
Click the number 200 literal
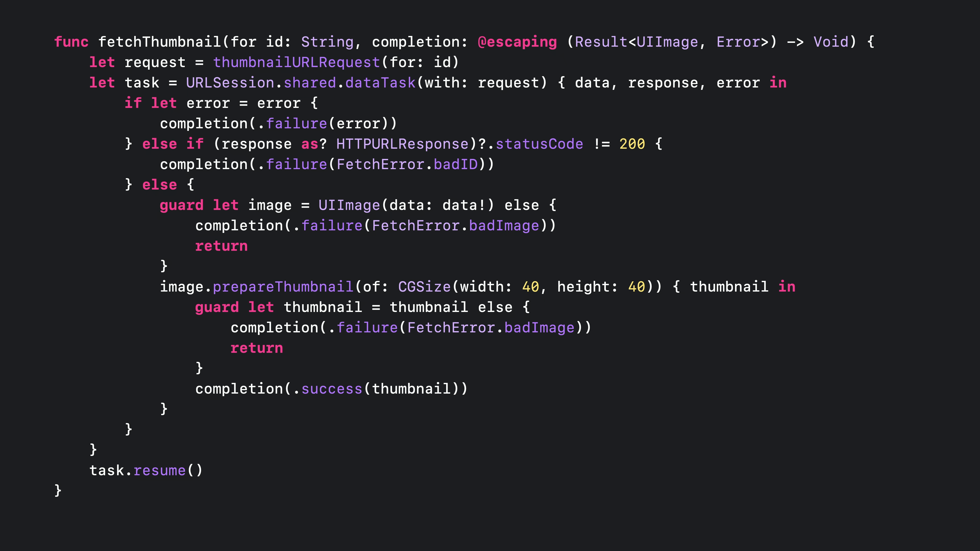632,144
